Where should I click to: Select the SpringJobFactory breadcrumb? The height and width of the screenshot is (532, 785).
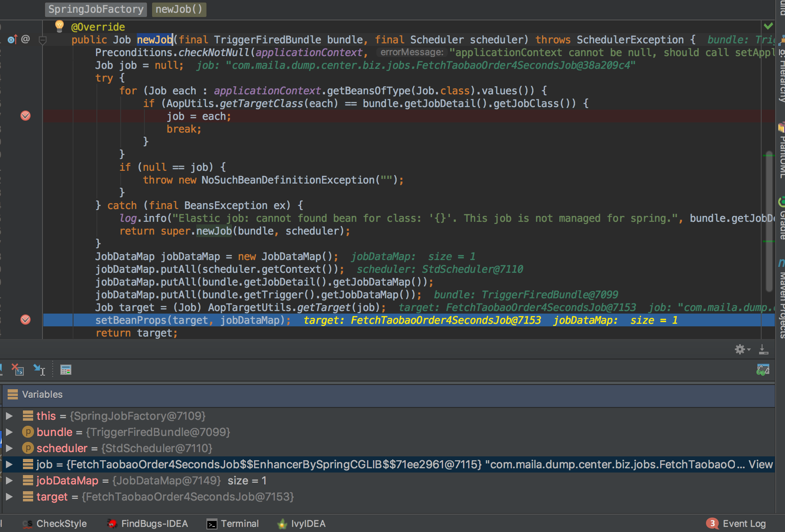[x=95, y=9]
